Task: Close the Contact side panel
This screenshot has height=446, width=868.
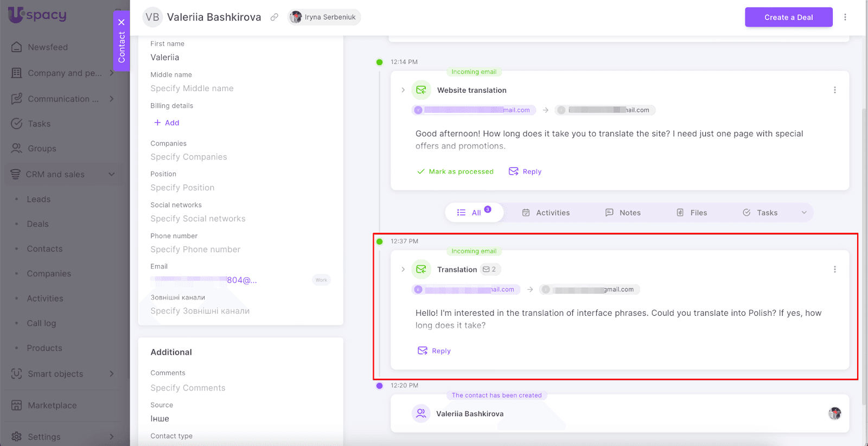Action: pos(122,22)
